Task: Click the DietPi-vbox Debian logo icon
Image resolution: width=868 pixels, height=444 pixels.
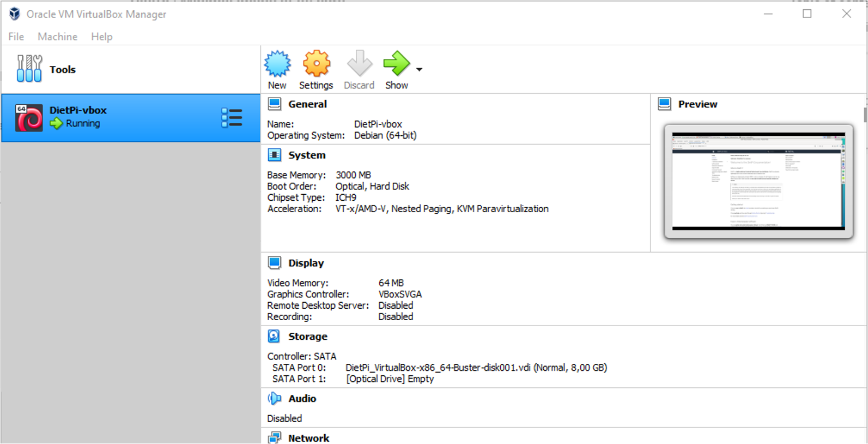Action: 29,118
